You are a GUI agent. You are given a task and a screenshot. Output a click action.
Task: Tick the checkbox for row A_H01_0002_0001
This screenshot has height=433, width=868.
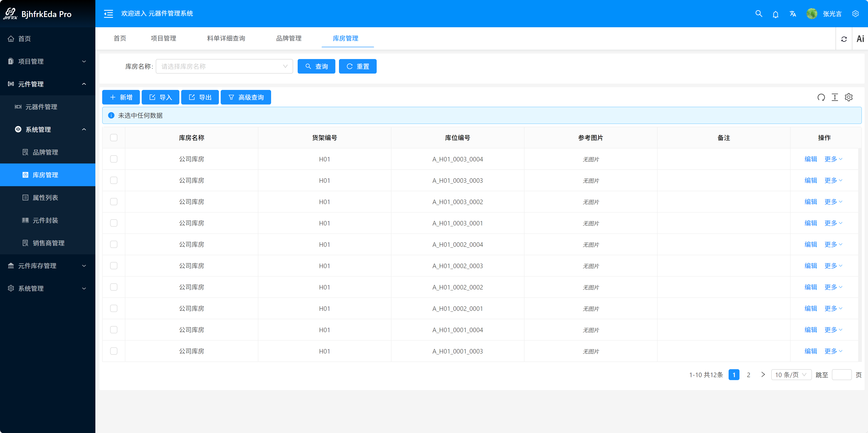pos(114,308)
